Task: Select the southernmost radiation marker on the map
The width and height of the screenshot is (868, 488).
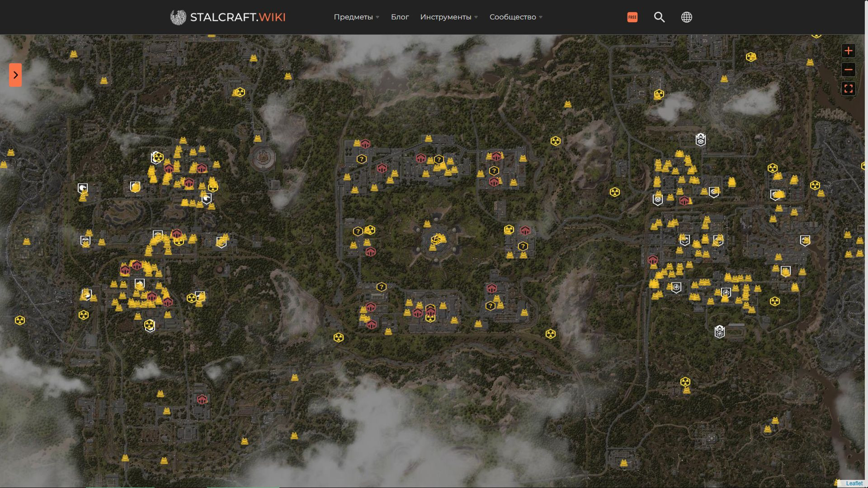Action: click(x=685, y=382)
